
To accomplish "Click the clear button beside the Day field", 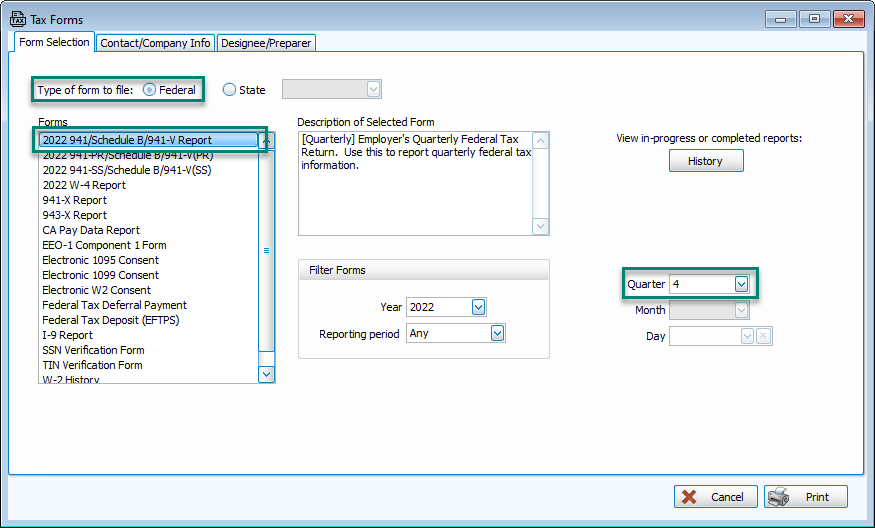I will pyautogui.click(x=764, y=337).
